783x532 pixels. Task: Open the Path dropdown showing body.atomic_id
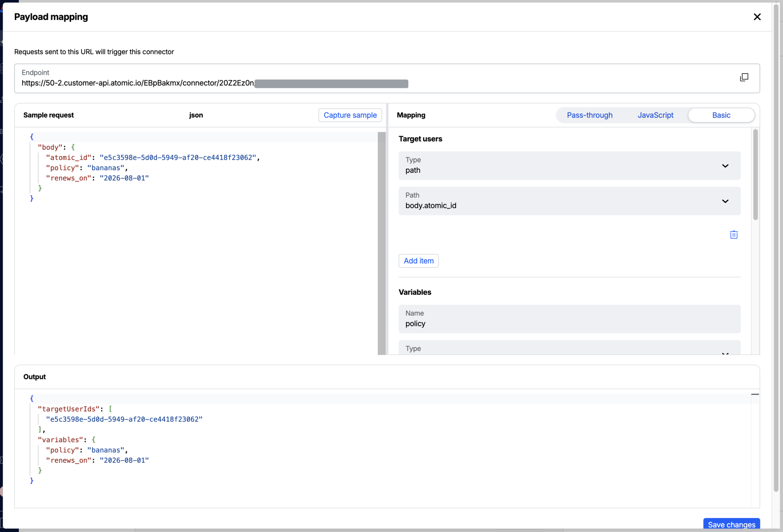[x=569, y=201]
